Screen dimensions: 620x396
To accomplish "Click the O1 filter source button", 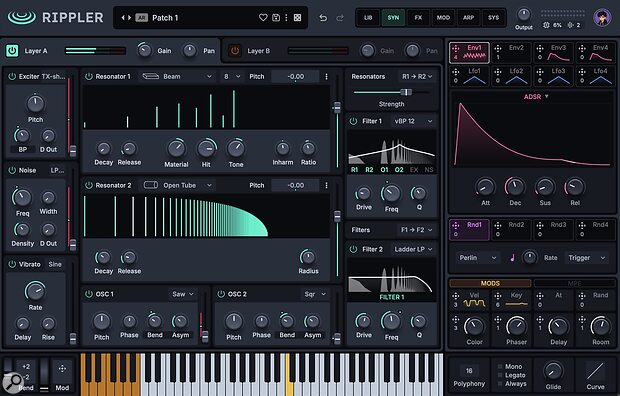I will coord(384,170).
